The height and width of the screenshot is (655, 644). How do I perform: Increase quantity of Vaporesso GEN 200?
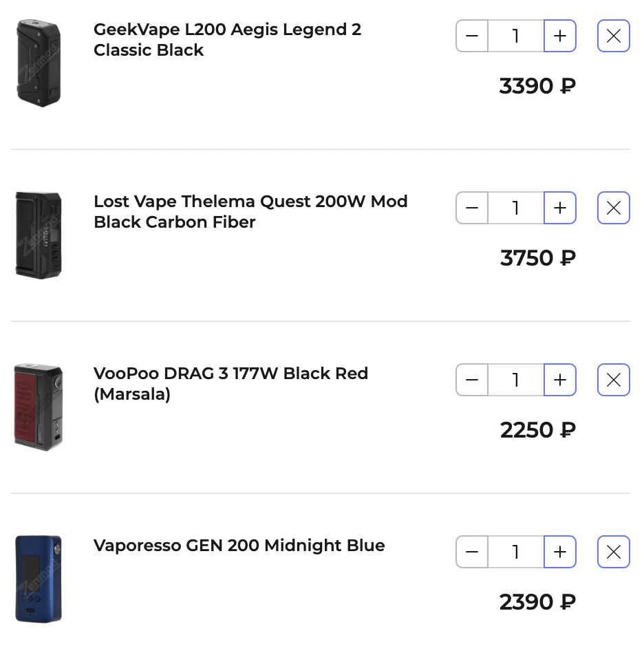(559, 552)
